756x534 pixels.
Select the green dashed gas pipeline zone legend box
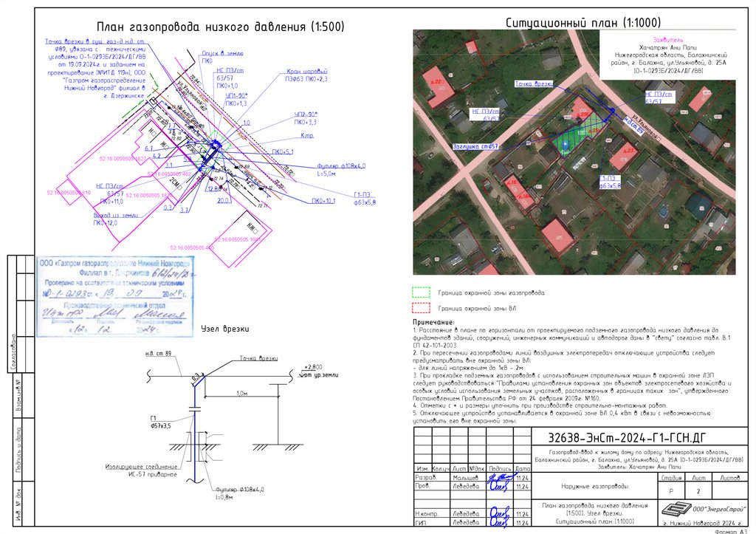(421, 292)
